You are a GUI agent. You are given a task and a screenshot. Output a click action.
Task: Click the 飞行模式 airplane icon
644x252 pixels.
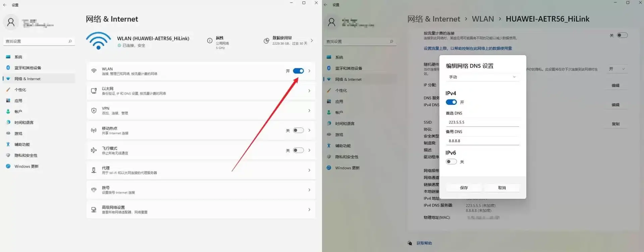pyautogui.click(x=94, y=150)
